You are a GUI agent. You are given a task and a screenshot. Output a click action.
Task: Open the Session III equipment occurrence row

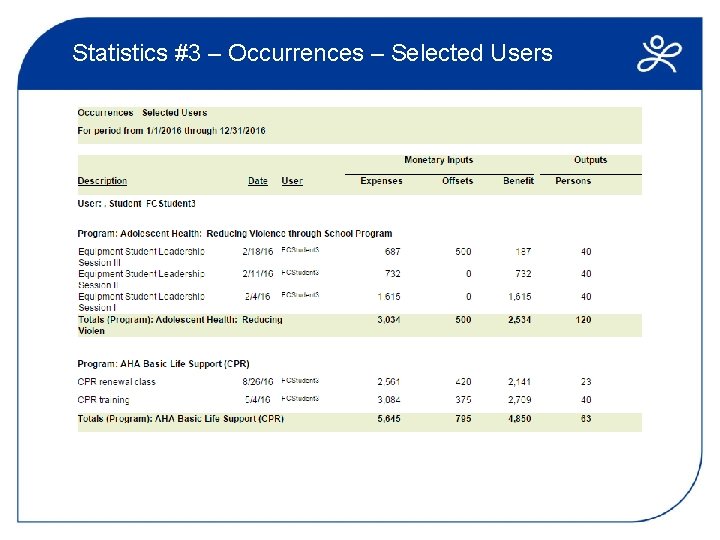334,257
